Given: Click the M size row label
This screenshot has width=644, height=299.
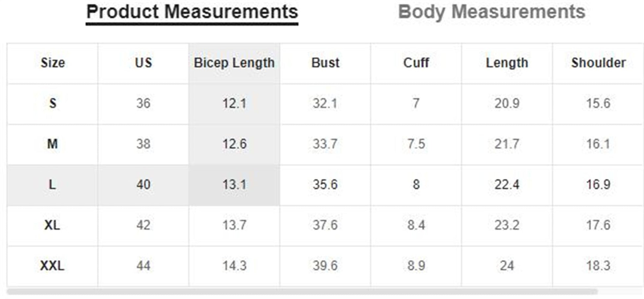Looking at the screenshot, I should coord(52,144).
